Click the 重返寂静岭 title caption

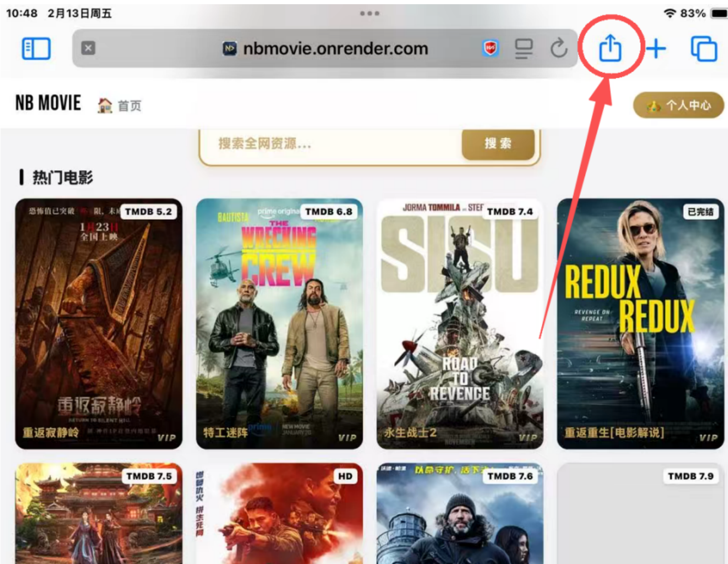point(50,433)
